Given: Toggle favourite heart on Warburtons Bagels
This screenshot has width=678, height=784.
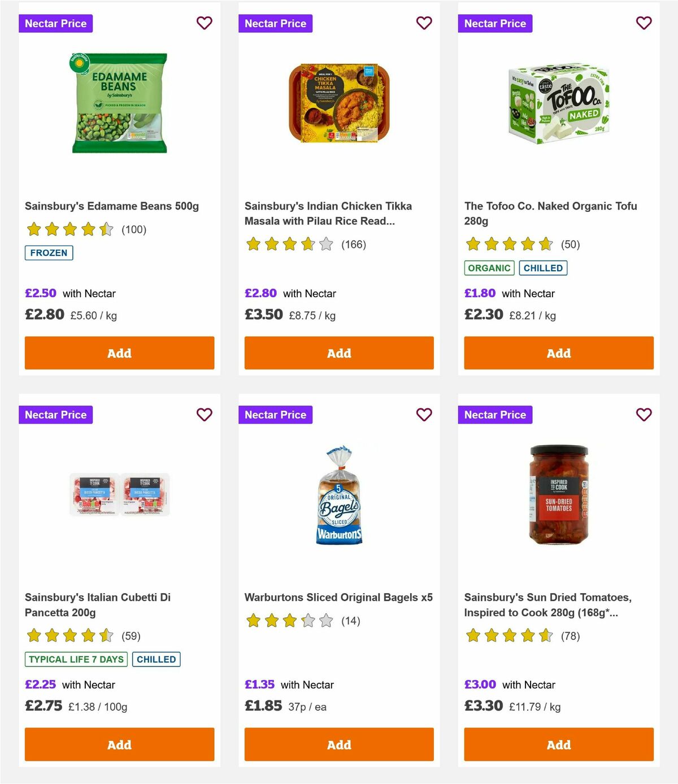Looking at the screenshot, I should 424,414.
